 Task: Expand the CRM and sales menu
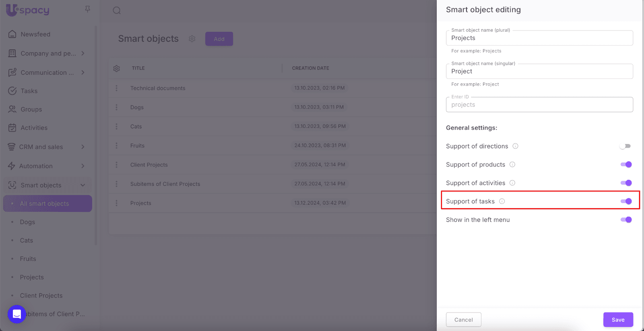point(83,147)
